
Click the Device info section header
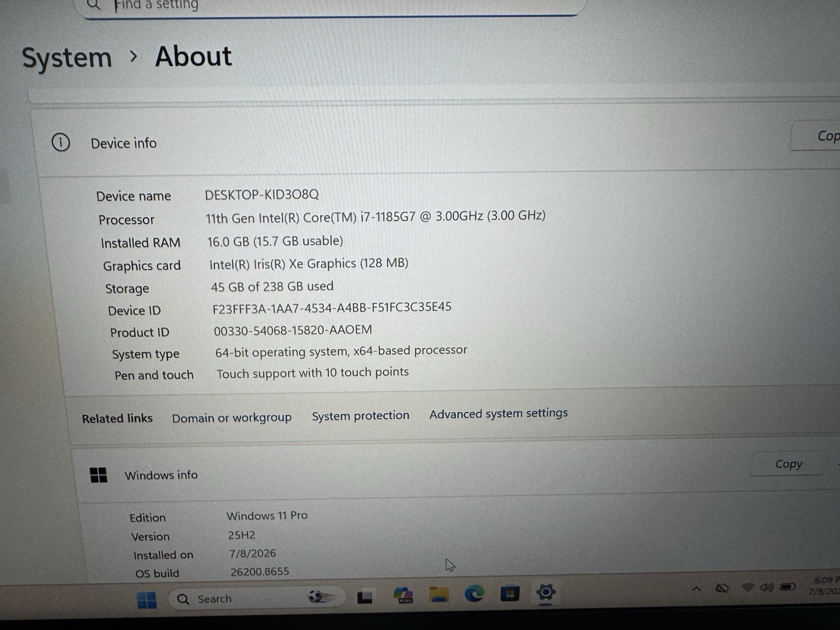[x=124, y=143]
